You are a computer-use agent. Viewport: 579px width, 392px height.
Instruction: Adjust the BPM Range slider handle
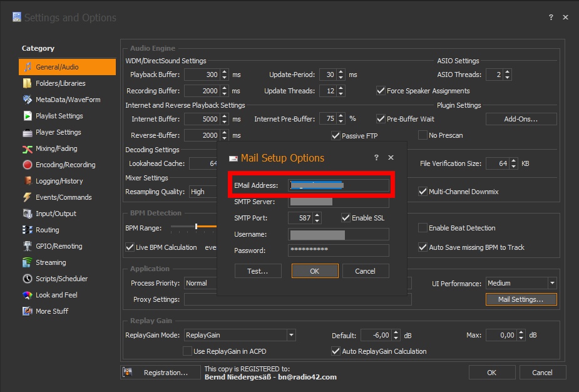[196, 227]
